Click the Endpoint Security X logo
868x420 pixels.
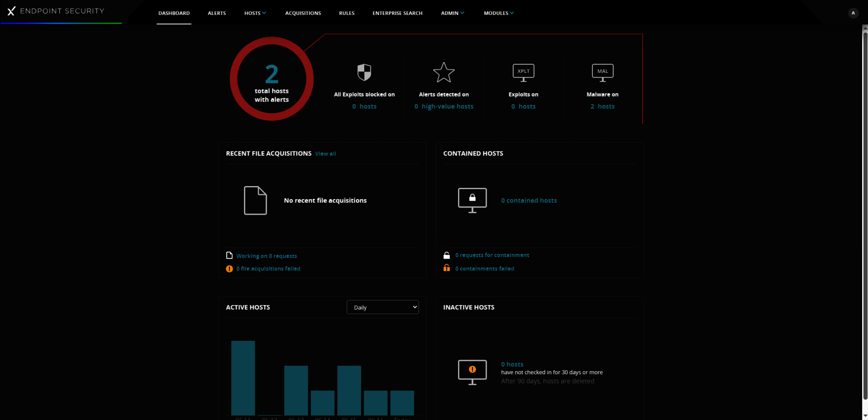point(11,11)
